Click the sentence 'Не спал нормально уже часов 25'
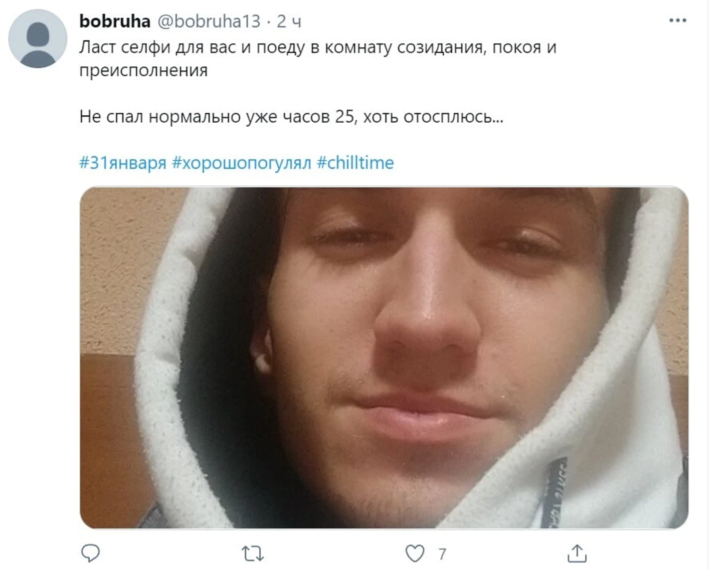This screenshot has width=728, height=570. tap(217, 117)
